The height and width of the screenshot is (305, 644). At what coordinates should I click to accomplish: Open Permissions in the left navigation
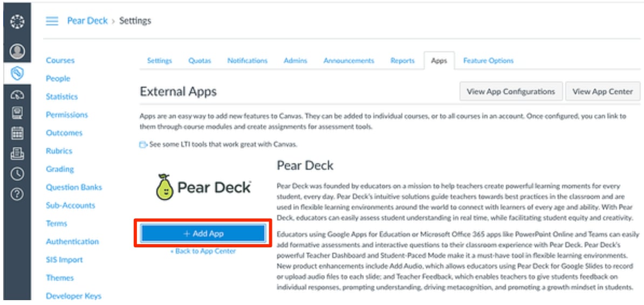67,115
